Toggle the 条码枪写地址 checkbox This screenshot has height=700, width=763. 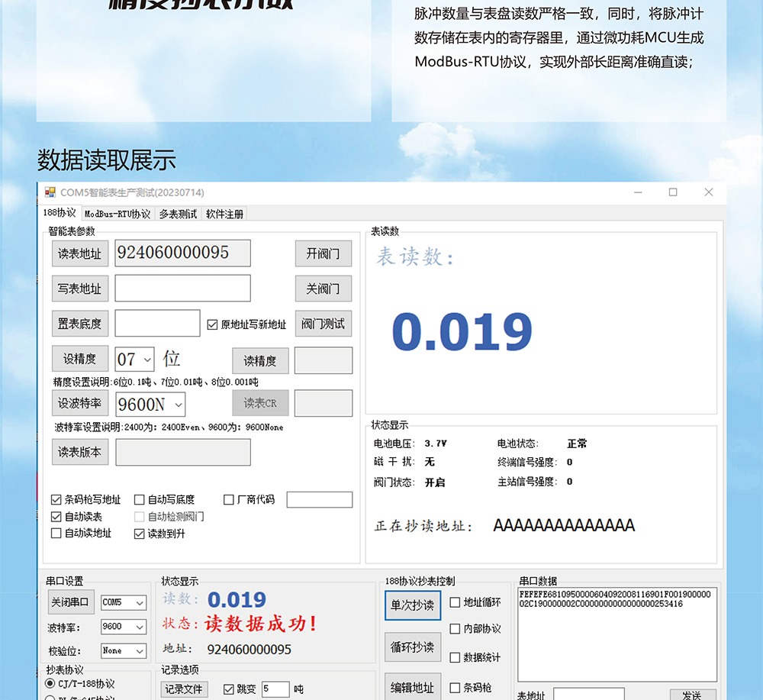click(56, 499)
